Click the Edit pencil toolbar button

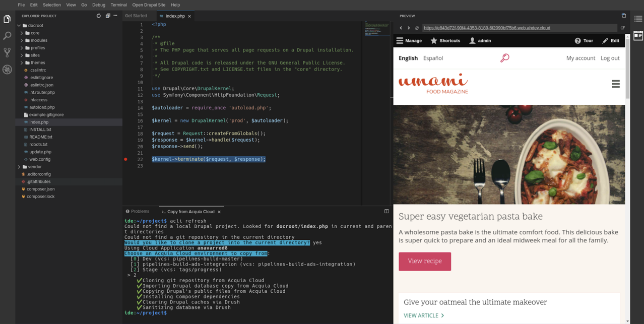point(611,41)
